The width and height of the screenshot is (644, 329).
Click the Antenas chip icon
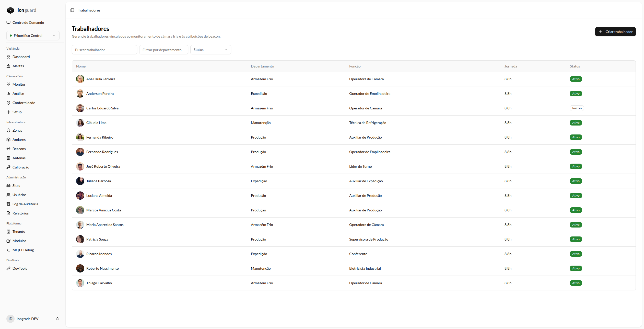pos(8,158)
